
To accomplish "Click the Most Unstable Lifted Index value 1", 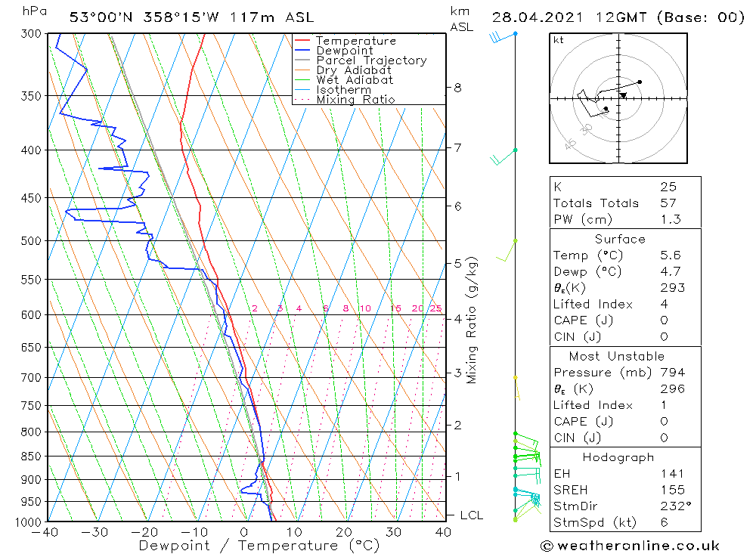I will click(x=664, y=406).
